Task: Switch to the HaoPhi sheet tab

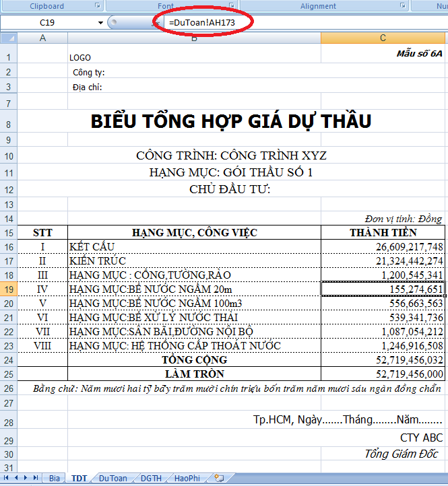Action: coord(187,478)
